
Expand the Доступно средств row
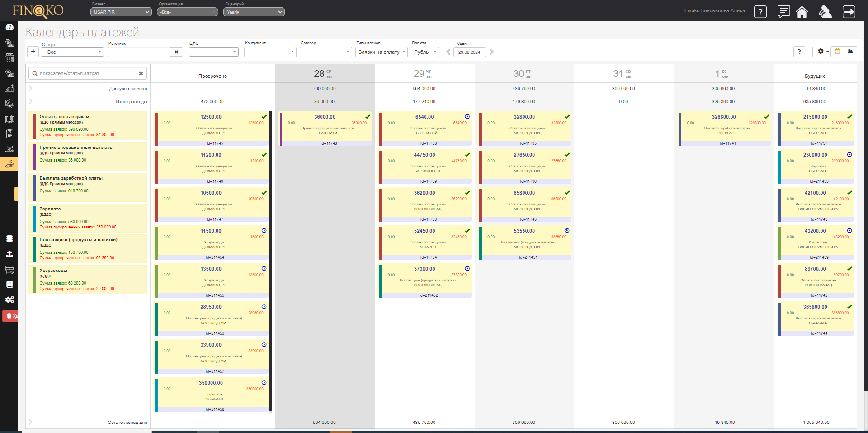pos(31,88)
